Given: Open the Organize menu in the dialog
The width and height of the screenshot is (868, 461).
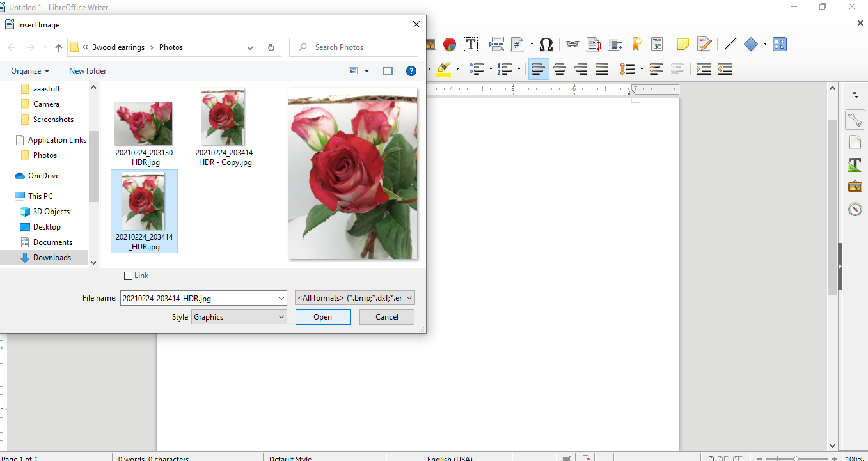Looking at the screenshot, I should (29, 70).
